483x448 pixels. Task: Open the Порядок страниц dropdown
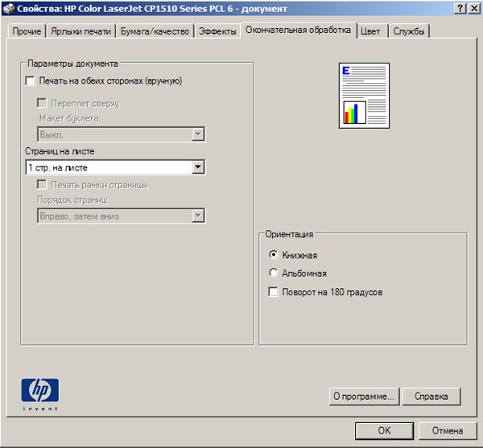[121, 216]
